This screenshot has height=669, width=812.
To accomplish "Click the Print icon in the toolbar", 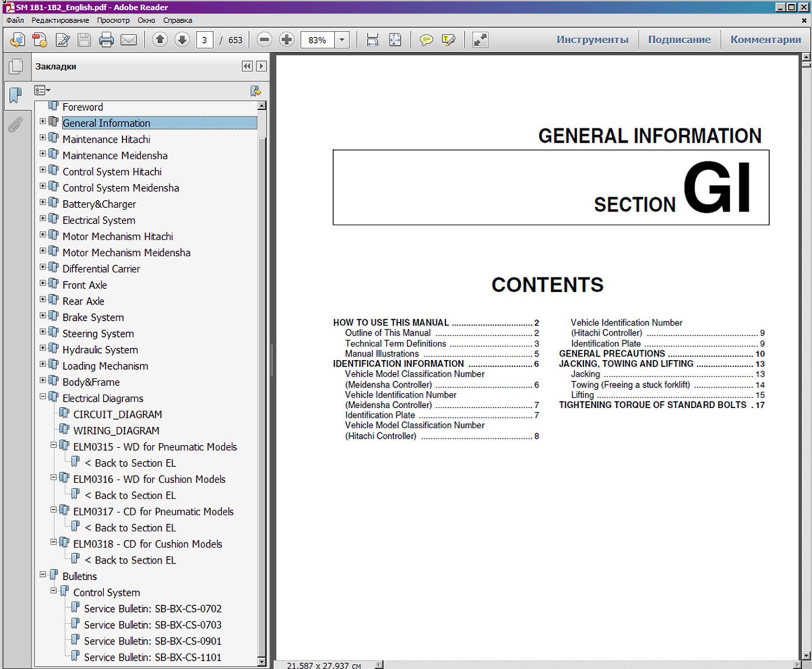I will point(106,40).
